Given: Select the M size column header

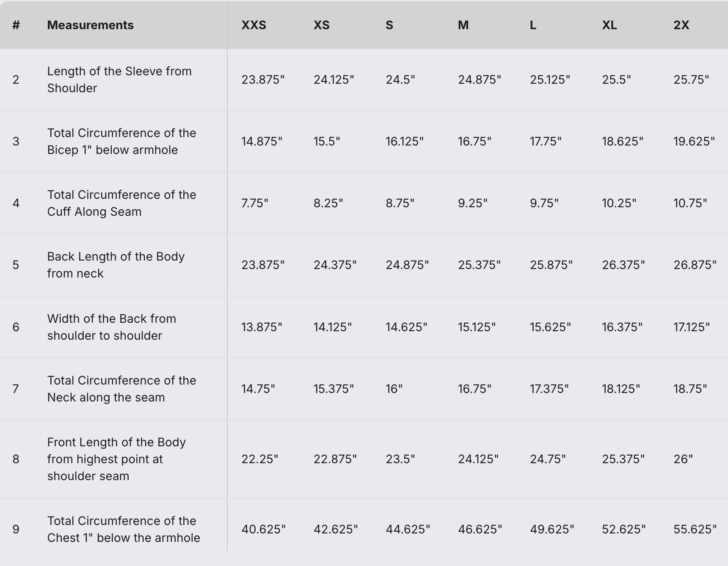Looking at the screenshot, I should (x=463, y=25).
